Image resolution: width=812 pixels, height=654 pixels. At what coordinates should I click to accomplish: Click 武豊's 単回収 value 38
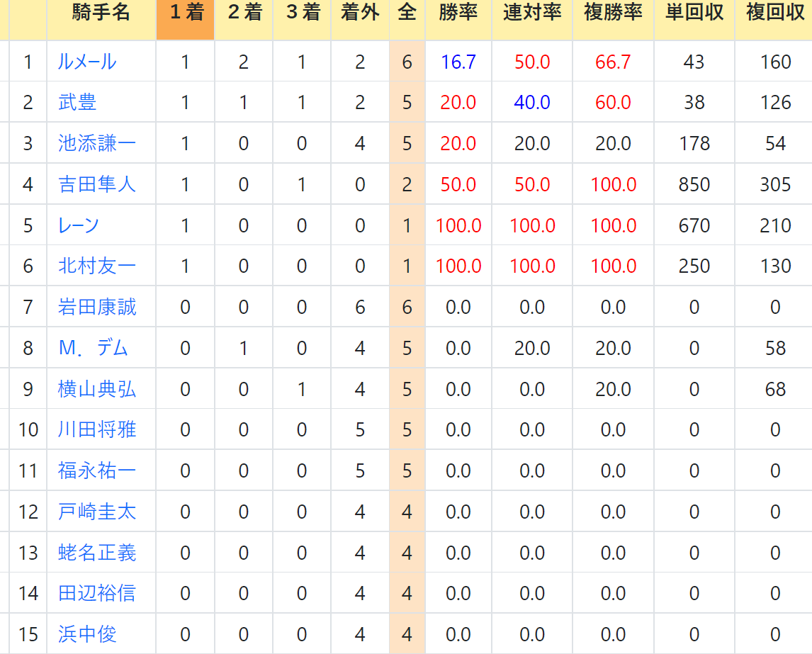[x=694, y=103]
